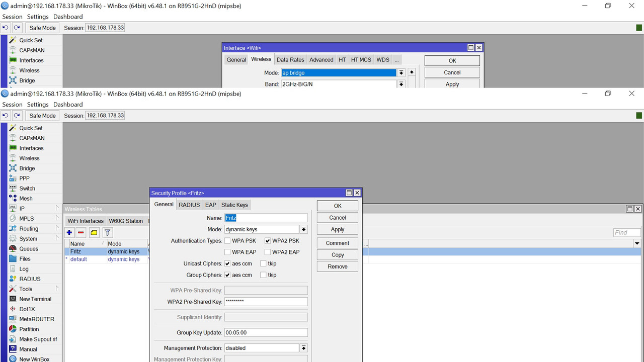Open the Management Protection dropdown

pos(303,348)
